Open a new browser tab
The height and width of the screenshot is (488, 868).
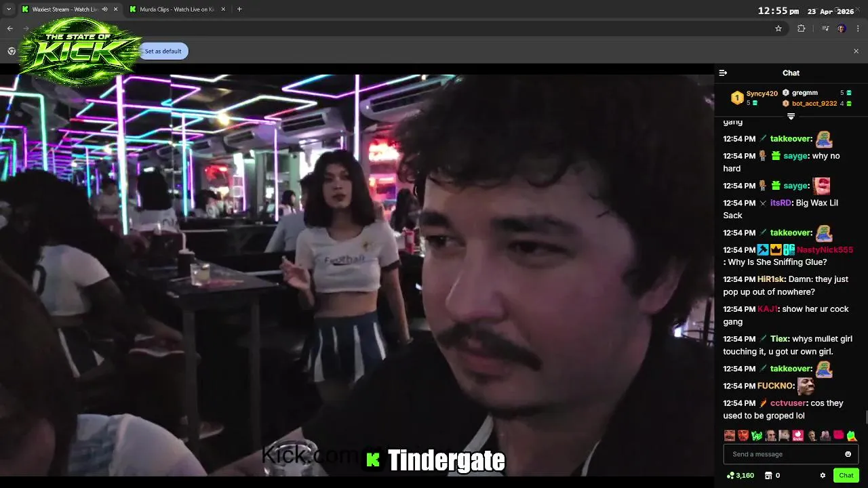(x=239, y=9)
